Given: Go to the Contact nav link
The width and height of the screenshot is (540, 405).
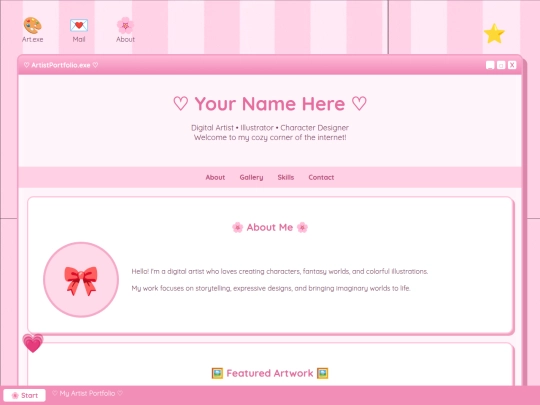Looking at the screenshot, I should 321,177.
